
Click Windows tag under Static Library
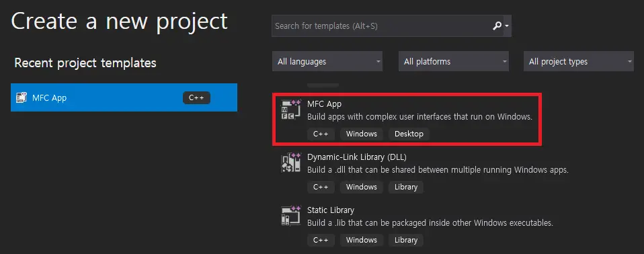(x=362, y=240)
